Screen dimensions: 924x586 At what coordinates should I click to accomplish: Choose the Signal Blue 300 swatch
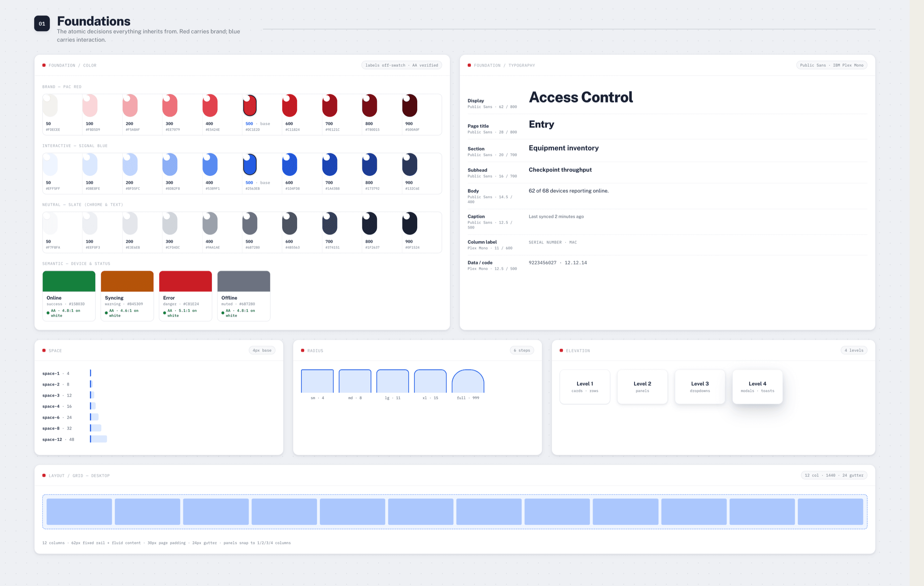[170, 165]
